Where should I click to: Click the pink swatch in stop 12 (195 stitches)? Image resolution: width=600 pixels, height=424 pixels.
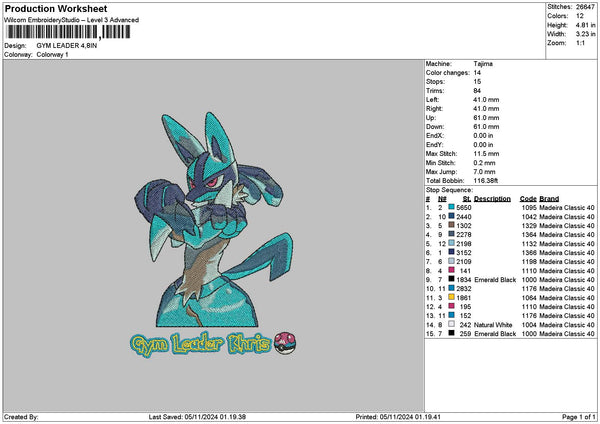coord(452,306)
